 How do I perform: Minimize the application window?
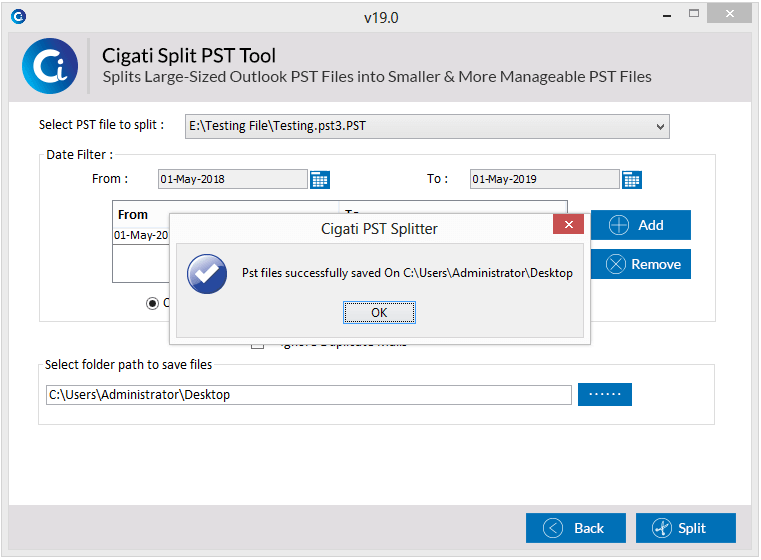667,16
